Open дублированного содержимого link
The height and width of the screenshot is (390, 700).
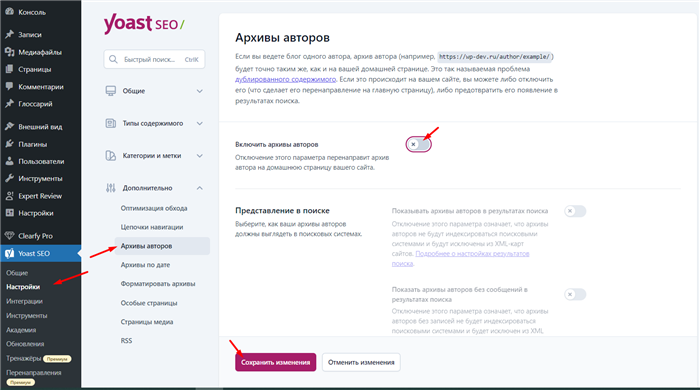point(286,79)
